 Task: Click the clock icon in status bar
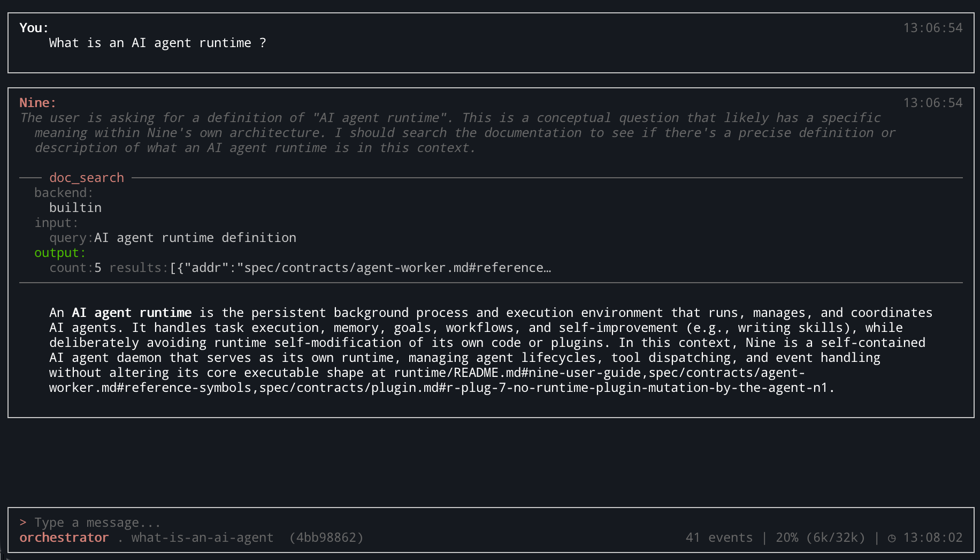click(x=892, y=538)
